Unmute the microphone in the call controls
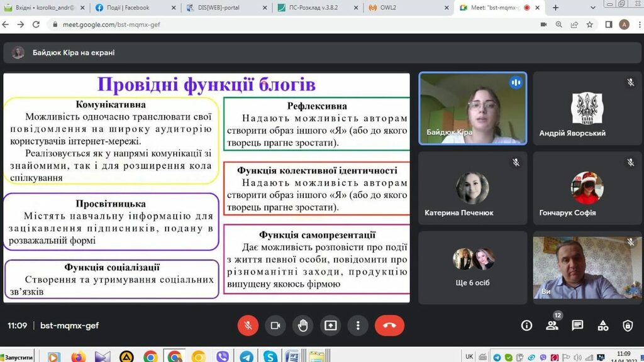This screenshot has width=644, height=362. click(248, 326)
